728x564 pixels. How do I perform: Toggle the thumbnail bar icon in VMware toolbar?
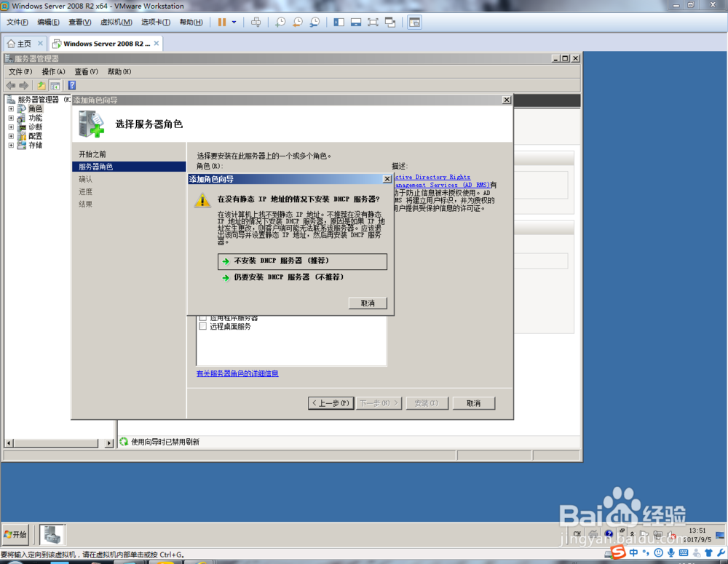pyautogui.click(x=356, y=23)
